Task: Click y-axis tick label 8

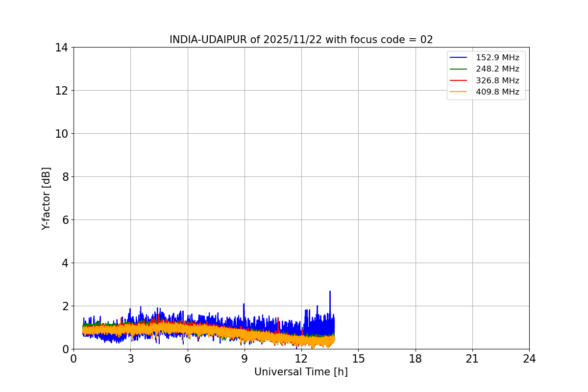Action: point(64,177)
